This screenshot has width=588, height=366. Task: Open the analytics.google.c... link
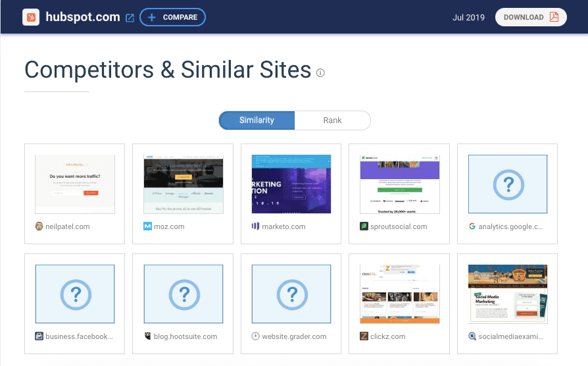tap(510, 226)
